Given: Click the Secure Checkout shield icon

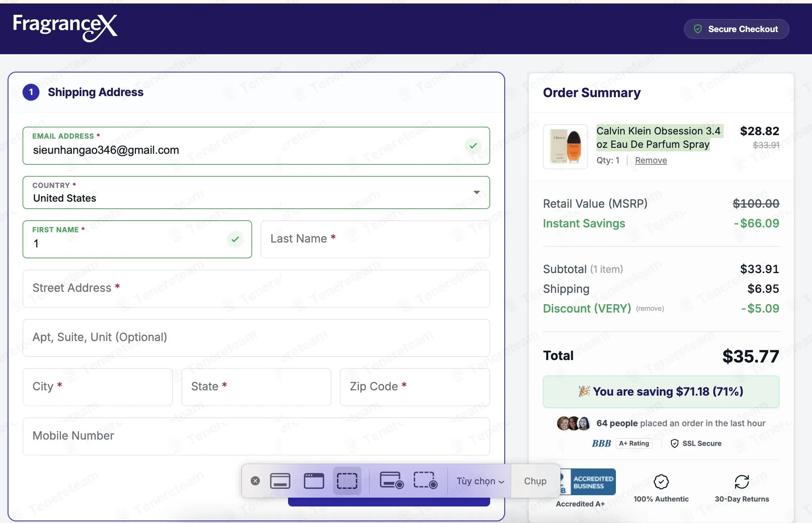Looking at the screenshot, I should tap(698, 29).
